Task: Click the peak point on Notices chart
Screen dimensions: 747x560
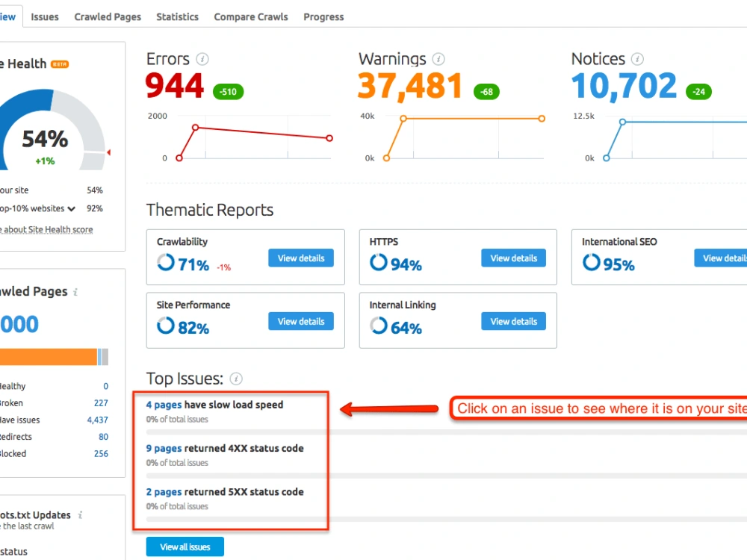Action: 622,122
